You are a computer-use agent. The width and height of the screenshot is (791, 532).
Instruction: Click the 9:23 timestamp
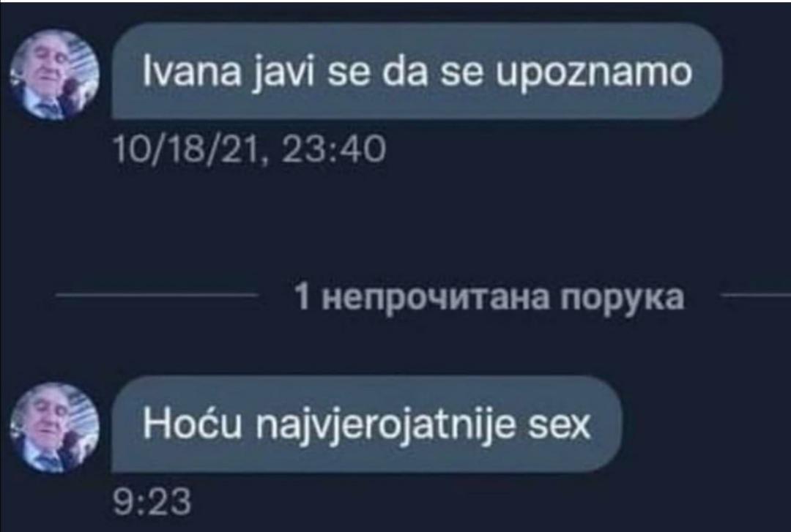click(x=152, y=502)
